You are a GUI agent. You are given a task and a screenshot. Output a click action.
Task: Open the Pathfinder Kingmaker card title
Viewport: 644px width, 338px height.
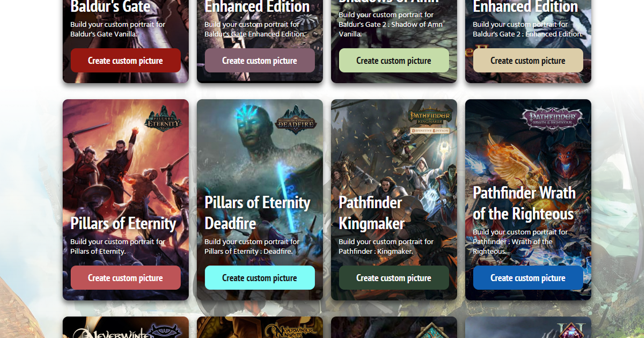point(372,212)
